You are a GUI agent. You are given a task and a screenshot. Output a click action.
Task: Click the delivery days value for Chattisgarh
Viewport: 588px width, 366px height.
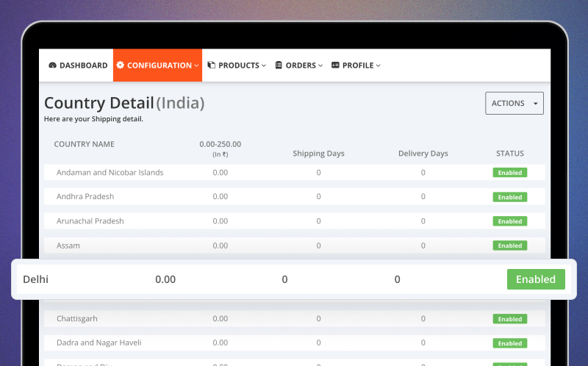423,319
